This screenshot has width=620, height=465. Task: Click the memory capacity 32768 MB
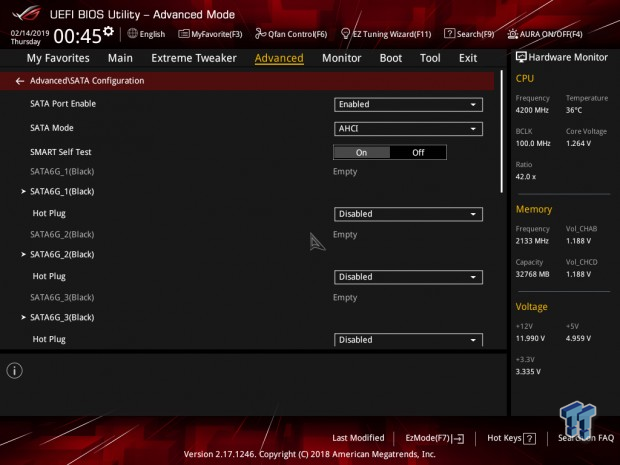coord(532,274)
